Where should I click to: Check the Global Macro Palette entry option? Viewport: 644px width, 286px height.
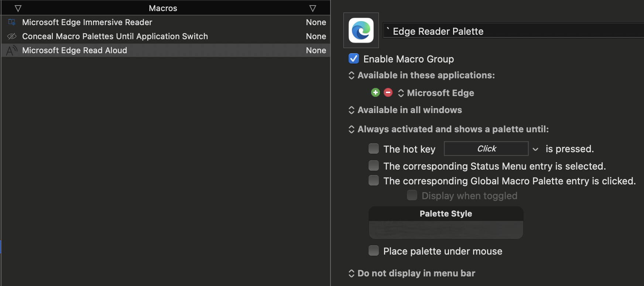pos(374,180)
